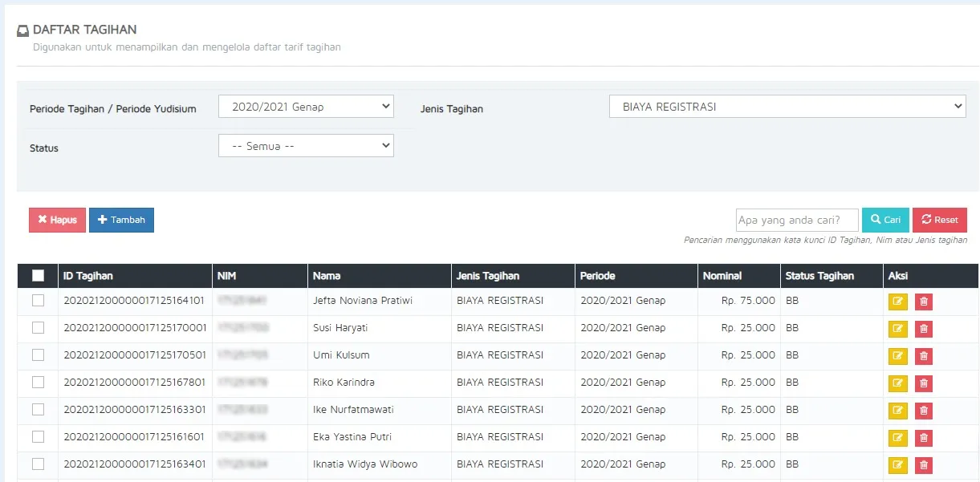Viewport: 980px width, 482px height.
Task: Delete the bill for Umi Kulsum
Action: tap(924, 356)
